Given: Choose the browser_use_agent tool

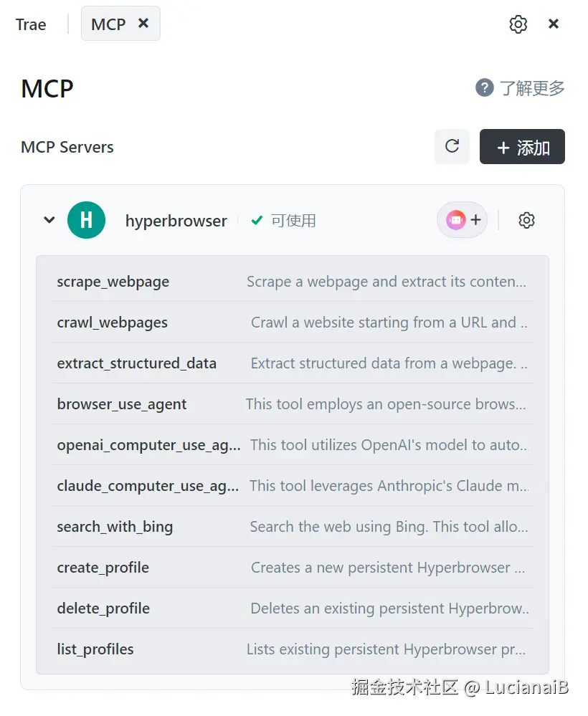Looking at the screenshot, I should [122, 404].
